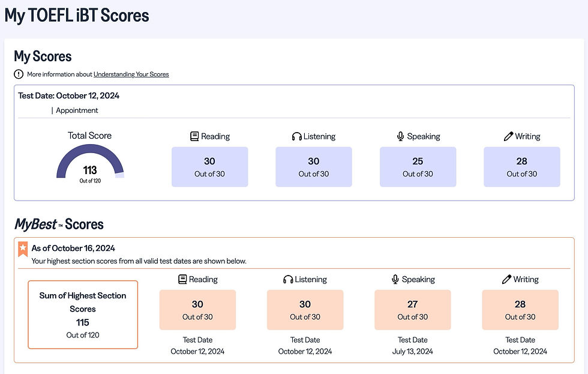The image size is (588, 374).
Task: Click the Sum of Highest Section Scores box
Action: 83,315
